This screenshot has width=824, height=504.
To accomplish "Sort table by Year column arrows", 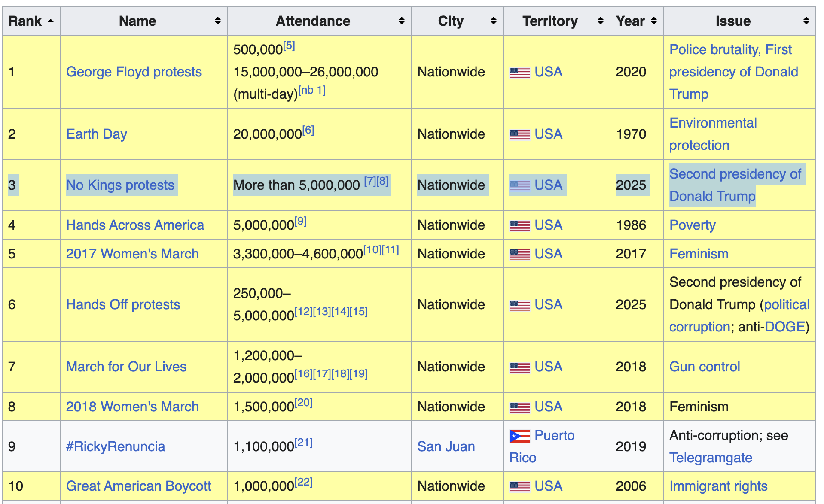I will tap(654, 21).
